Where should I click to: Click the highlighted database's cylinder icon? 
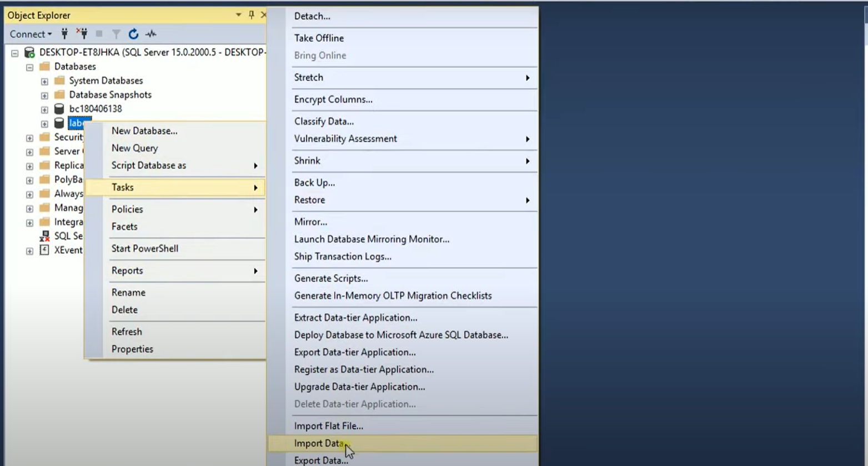click(x=59, y=123)
